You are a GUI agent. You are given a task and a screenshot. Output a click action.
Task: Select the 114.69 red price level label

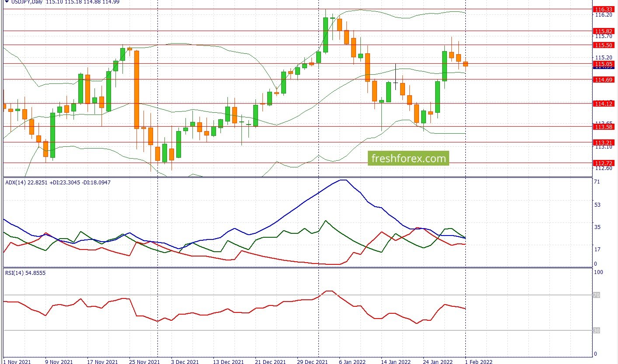pyautogui.click(x=604, y=80)
